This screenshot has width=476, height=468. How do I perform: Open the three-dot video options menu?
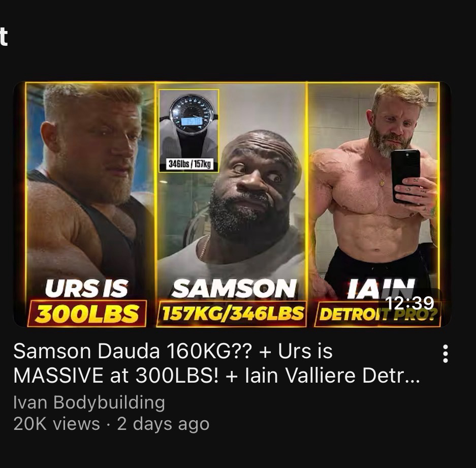click(446, 354)
